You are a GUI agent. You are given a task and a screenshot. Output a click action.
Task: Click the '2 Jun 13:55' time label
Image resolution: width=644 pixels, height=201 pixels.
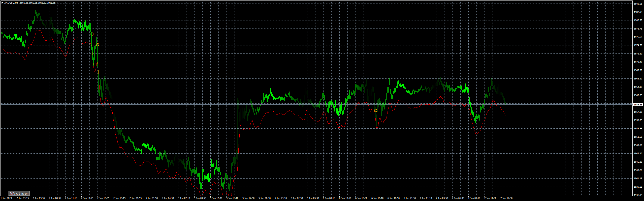[x=87, y=198]
